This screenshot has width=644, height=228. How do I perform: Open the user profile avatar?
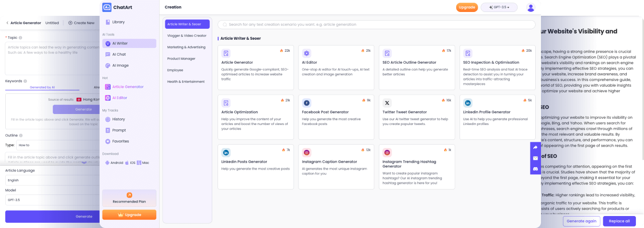530,7
